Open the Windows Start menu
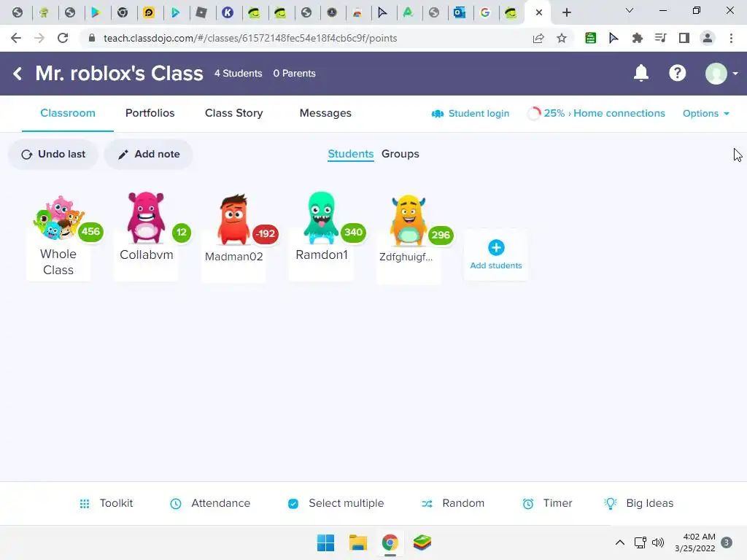This screenshot has width=747, height=560. [326, 542]
